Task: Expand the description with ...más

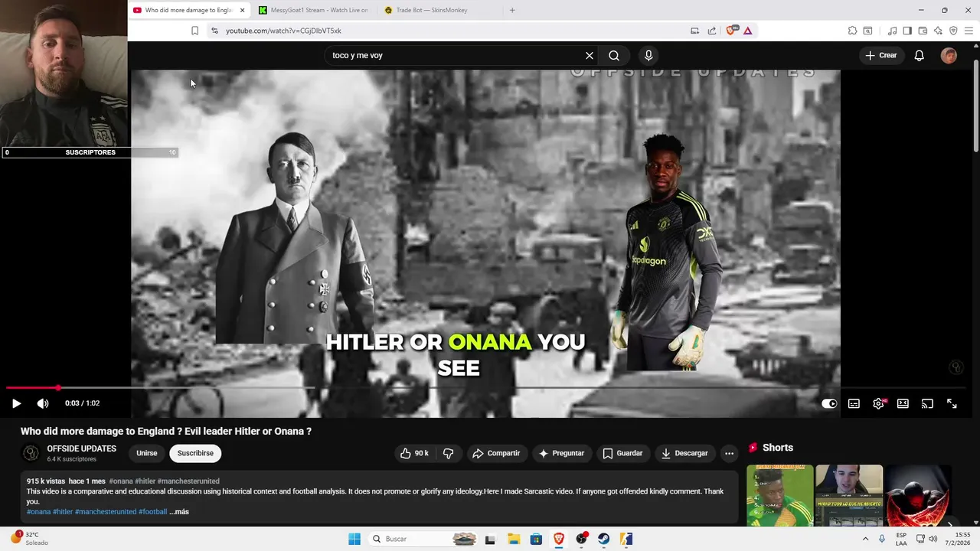Action: [x=179, y=512]
